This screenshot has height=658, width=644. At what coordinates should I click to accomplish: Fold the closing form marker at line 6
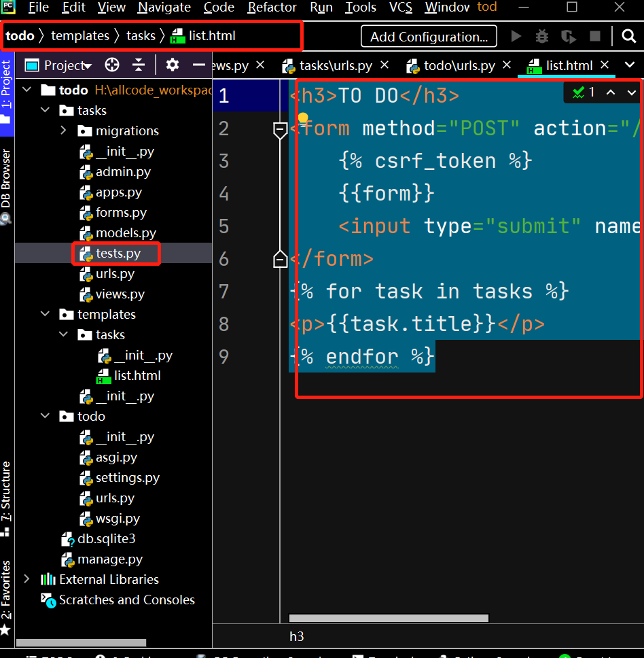click(280, 259)
